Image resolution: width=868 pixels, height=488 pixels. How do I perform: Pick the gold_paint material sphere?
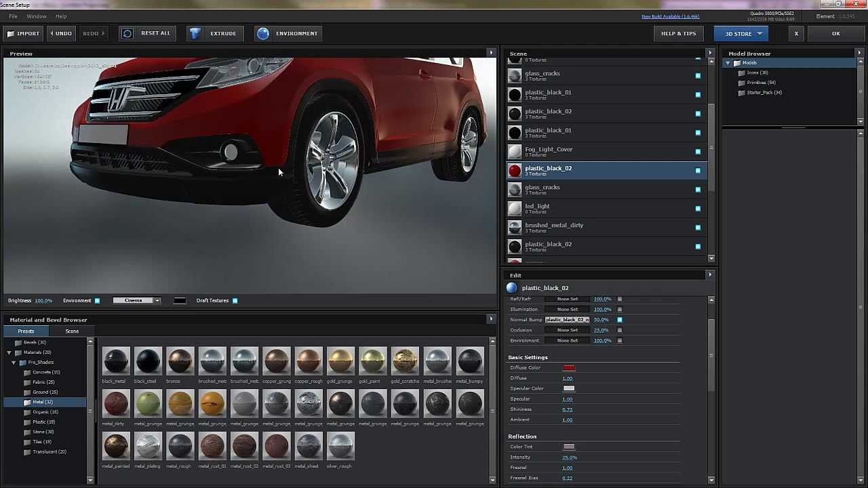373,361
